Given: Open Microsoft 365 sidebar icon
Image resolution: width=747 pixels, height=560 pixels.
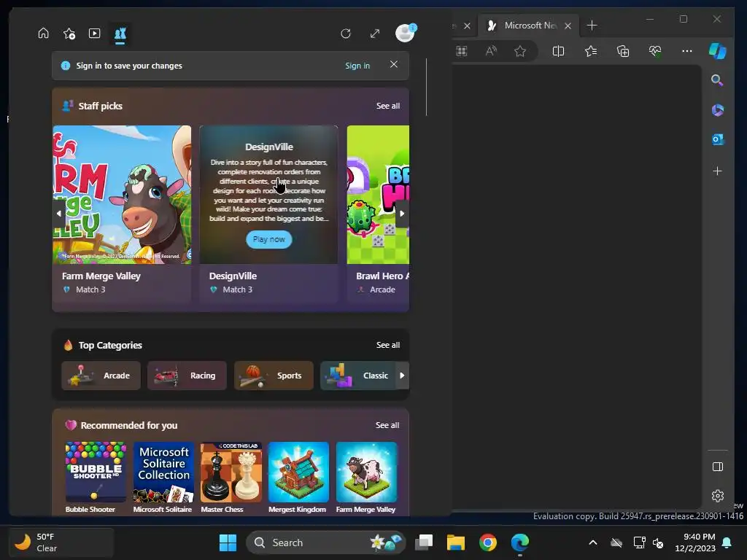Looking at the screenshot, I should point(718,110).
